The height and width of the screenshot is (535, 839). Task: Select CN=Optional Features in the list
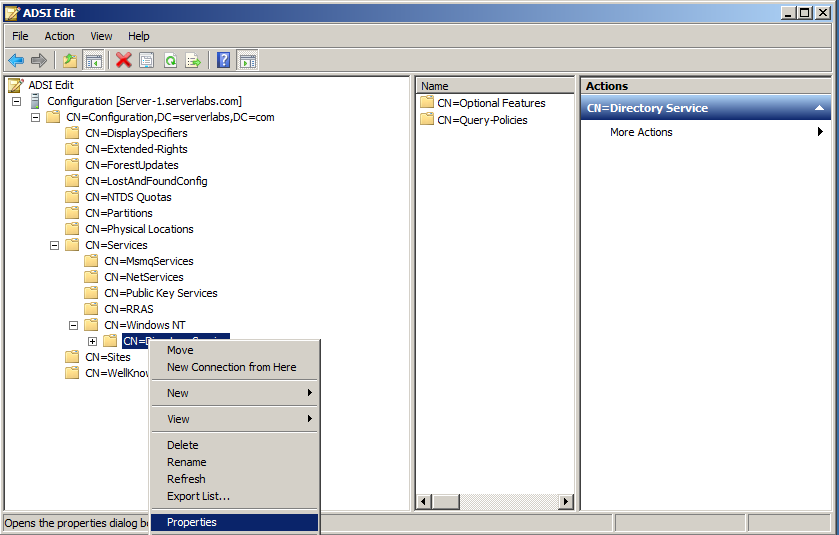491,103
